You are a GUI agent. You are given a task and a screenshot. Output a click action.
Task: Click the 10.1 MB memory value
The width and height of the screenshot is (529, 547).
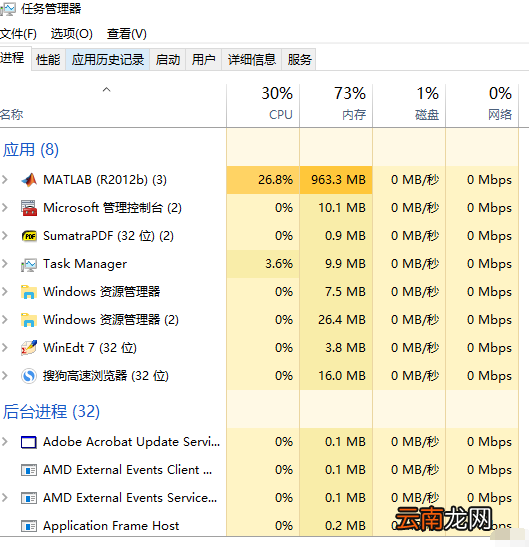coord(342,208)
